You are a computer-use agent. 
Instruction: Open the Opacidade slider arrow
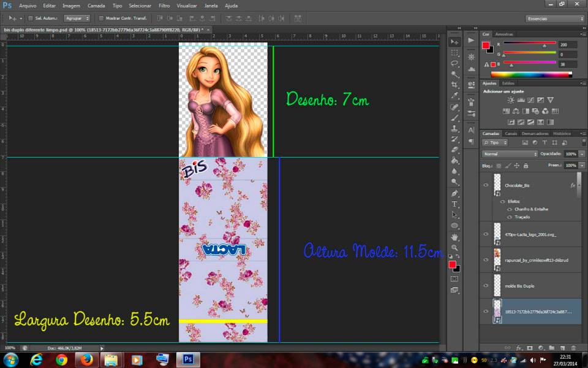pyautogui.click(x=582, y=154)
